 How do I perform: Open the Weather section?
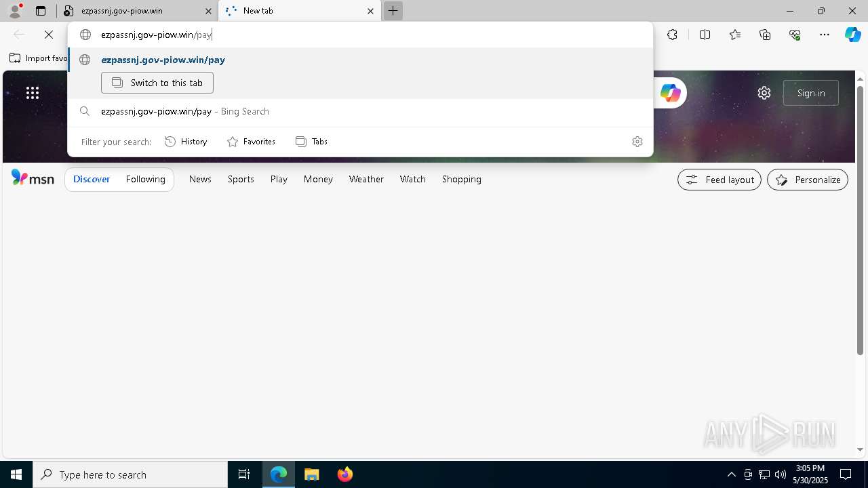tap(366, 179)
